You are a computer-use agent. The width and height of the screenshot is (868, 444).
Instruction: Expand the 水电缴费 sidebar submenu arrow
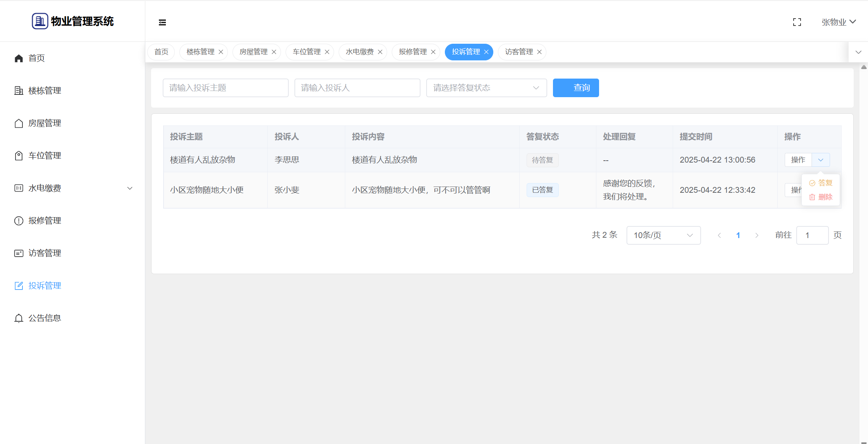[x=130, y=188]
